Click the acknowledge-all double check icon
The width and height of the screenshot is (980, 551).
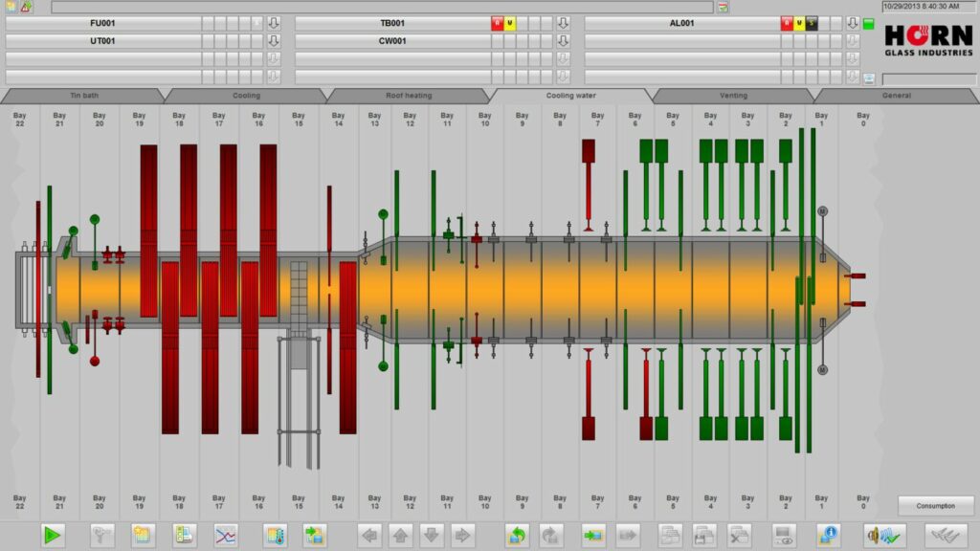(945, 536)
